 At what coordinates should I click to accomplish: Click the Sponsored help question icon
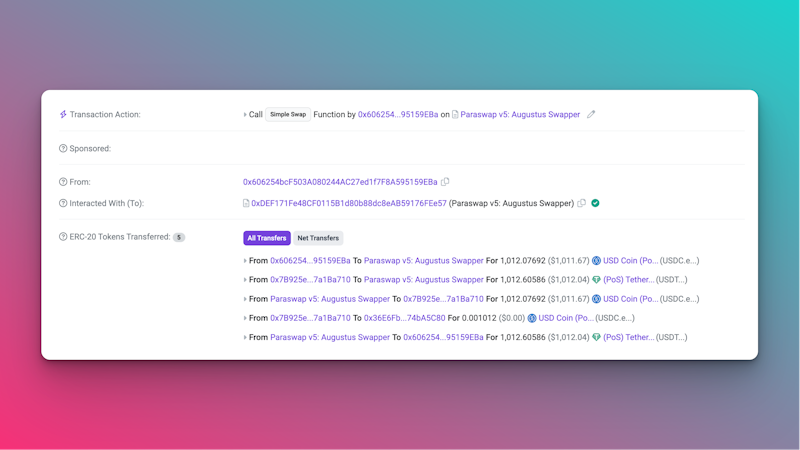pyautogui.click(x=63, y=148)
